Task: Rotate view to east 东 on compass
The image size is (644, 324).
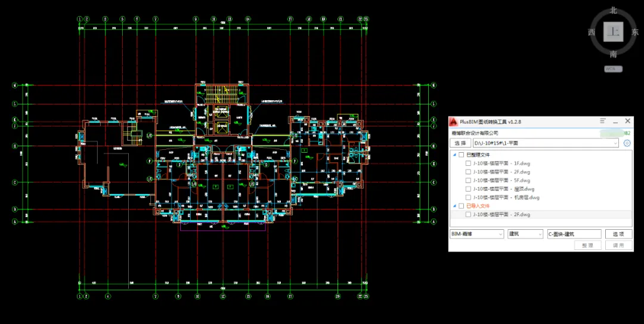Action: [635, 32]
